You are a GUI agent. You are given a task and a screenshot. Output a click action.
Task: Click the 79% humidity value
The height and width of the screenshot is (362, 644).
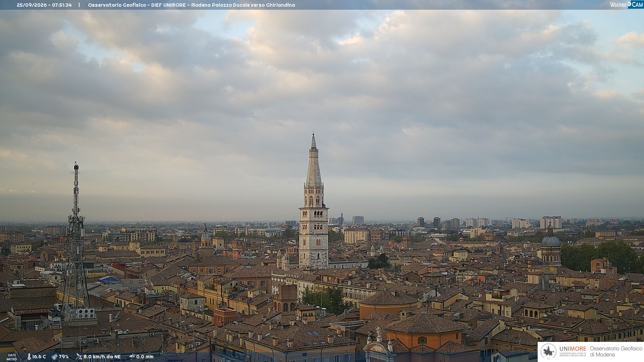click(x=64, y=357)
